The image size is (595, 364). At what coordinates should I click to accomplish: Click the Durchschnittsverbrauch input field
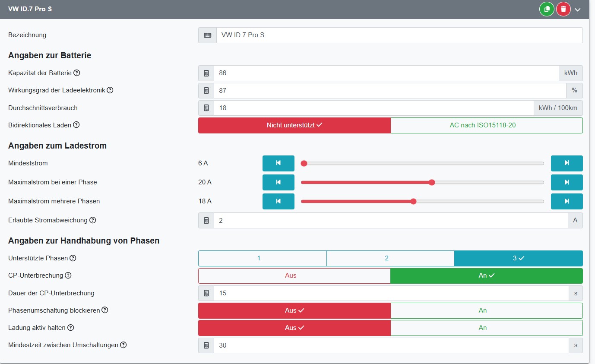(x=373, y=108)
